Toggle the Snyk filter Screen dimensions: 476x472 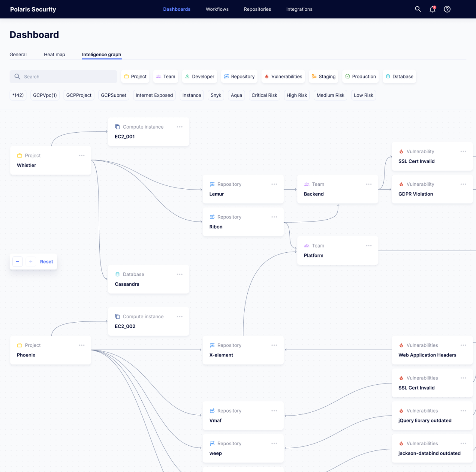(216, 95)
